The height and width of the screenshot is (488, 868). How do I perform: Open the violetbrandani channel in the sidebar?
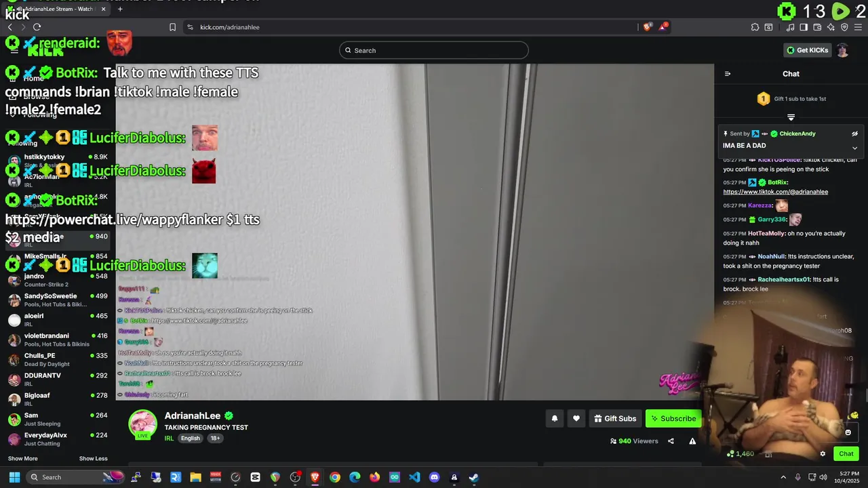click(x=57, y=340)
